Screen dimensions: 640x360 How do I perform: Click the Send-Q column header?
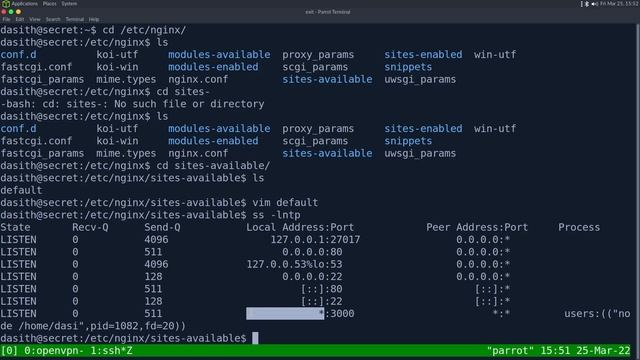(162, 227)
